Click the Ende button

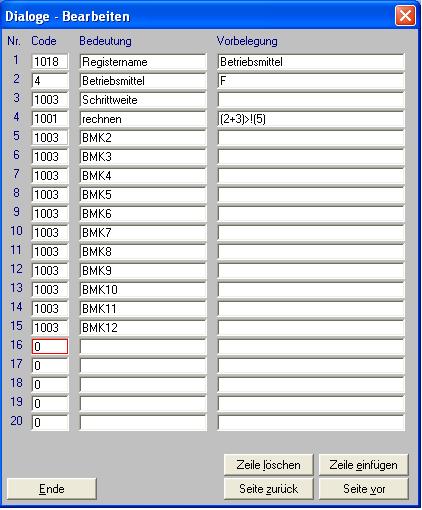pyautogui.click(x=52, y=489)
